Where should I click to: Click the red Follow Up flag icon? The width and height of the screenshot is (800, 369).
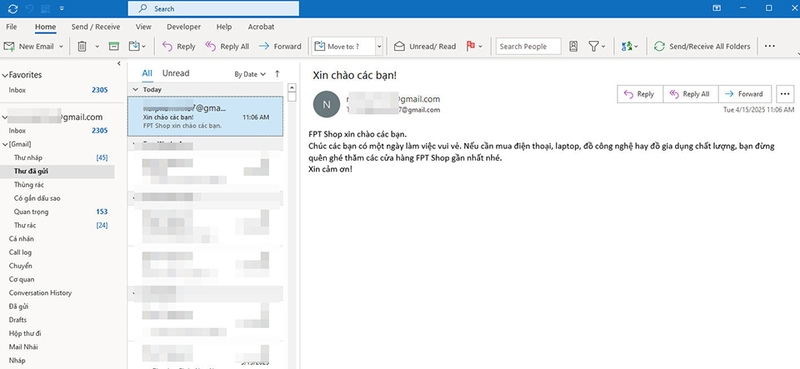(x=470, y=46)
